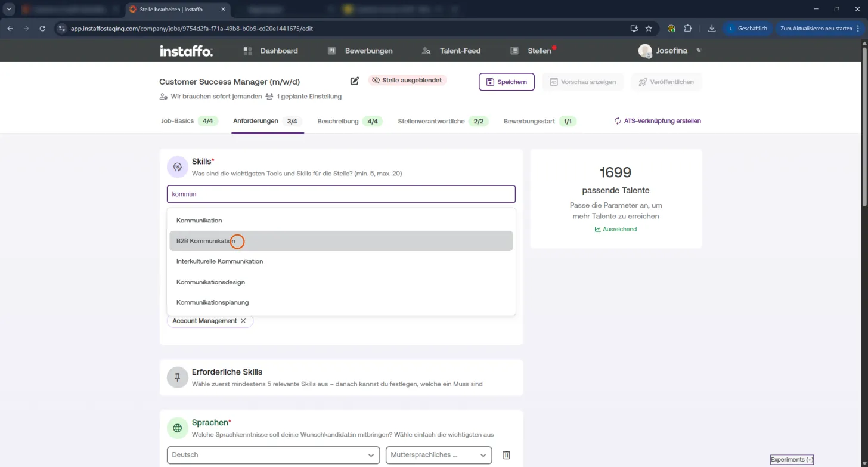Click the pencil edit icon beside job title

click(x=355, y=81)
